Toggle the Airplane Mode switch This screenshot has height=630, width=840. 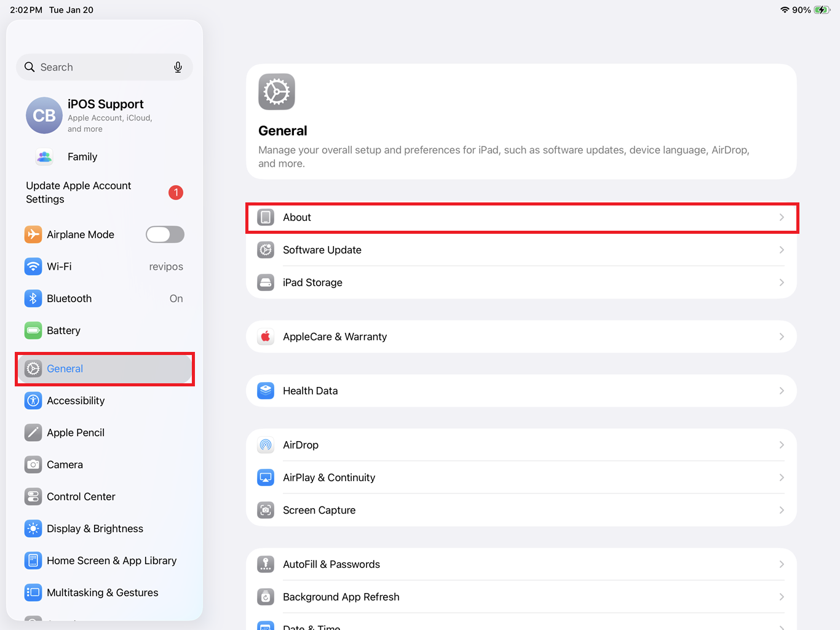point(165,234)
